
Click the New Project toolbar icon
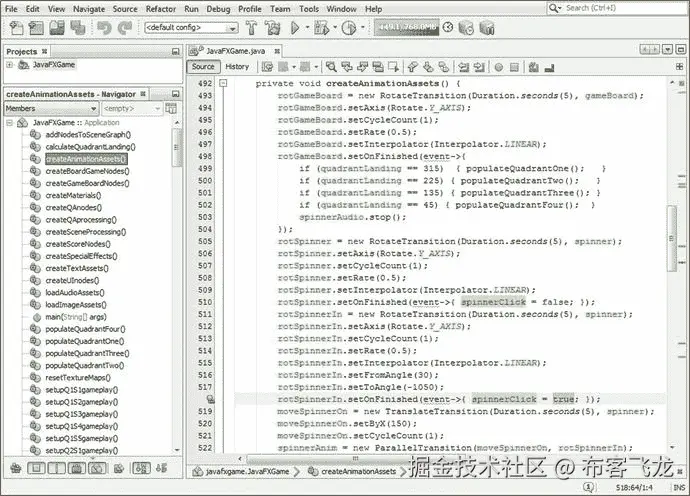click(x=36, y=28)
